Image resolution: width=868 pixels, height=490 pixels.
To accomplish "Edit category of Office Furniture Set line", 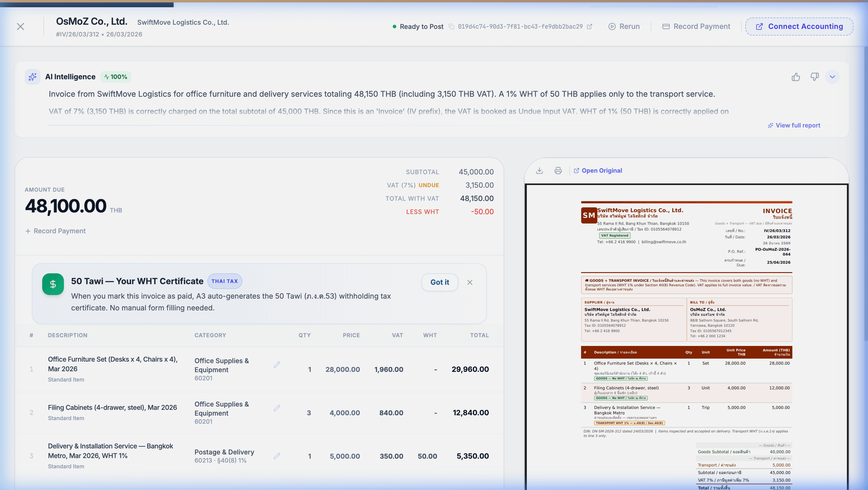I will point(277,365).
